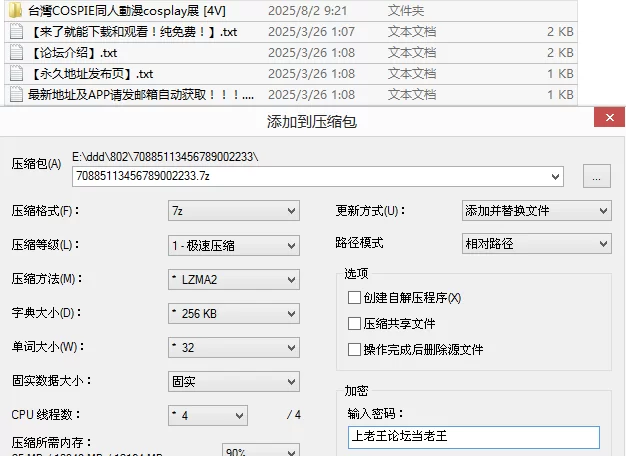Click the date 2025/8/2 9:21 cell
The width and height of the screenshot is (626, 456).
pos(307,11)
